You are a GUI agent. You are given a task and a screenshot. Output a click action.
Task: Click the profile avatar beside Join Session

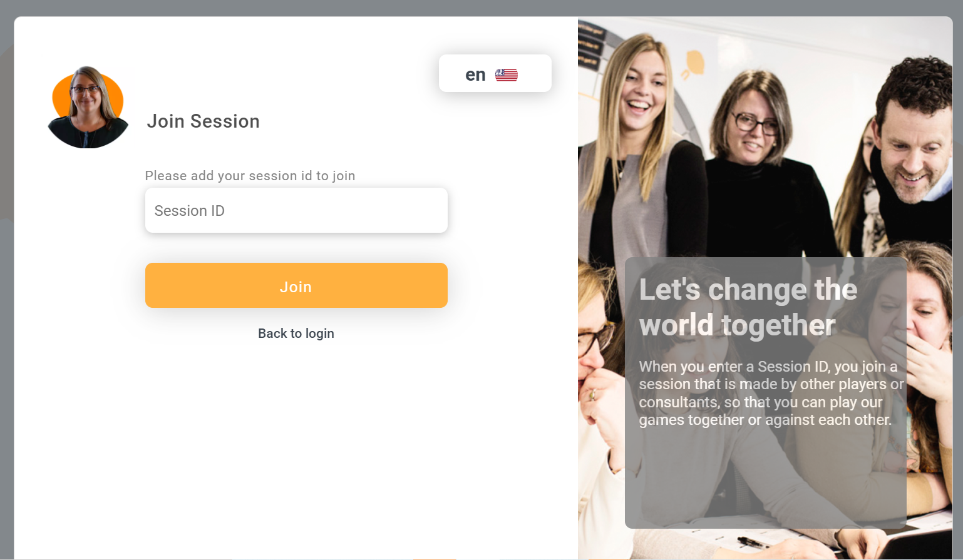(x=88, y=107)
